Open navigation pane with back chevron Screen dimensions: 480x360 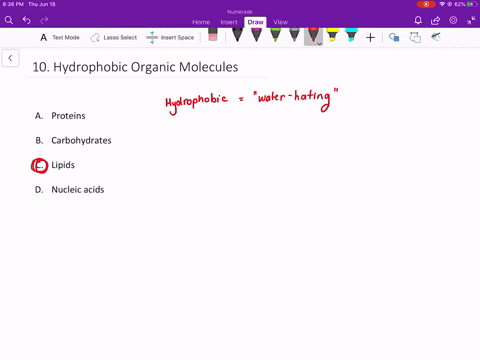point(10,58)
